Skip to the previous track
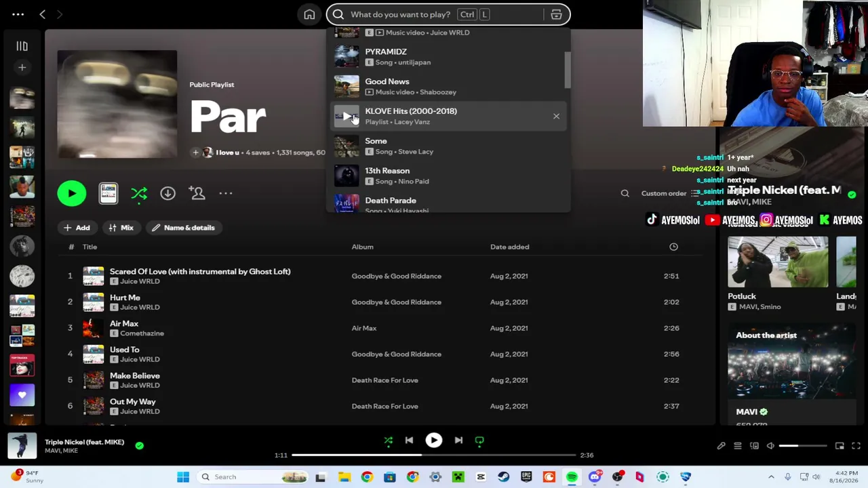This screenshot has height=488, width=868. (x=409, y=441)
